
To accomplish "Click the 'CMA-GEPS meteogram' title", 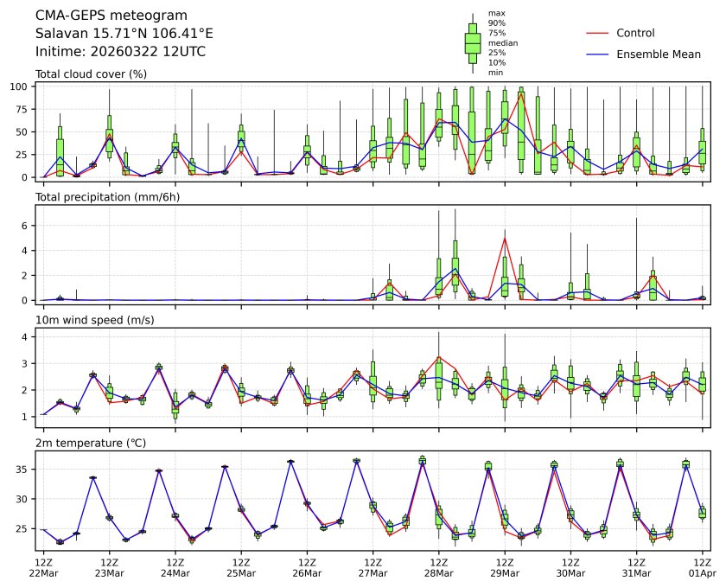I will (106, 16).
